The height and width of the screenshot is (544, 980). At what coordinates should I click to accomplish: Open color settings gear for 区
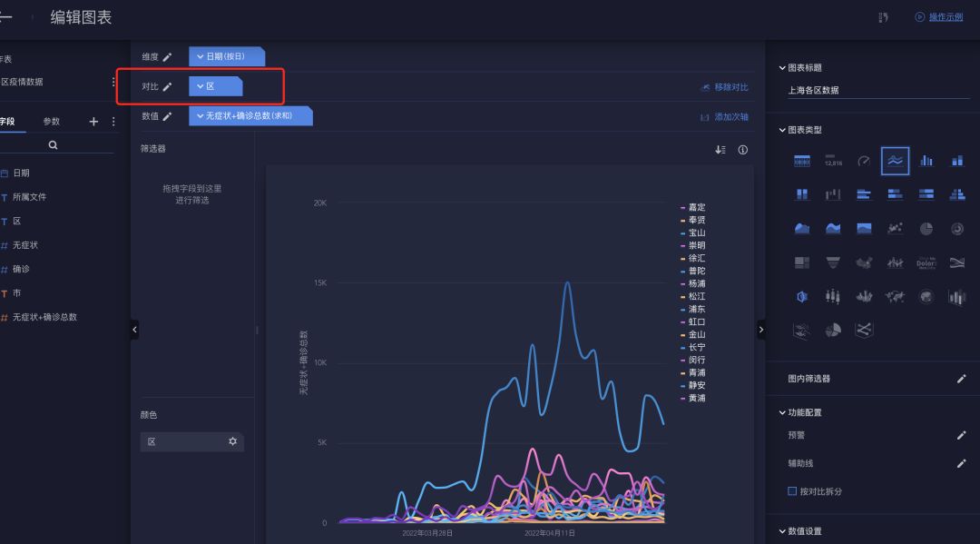point(232,441)
